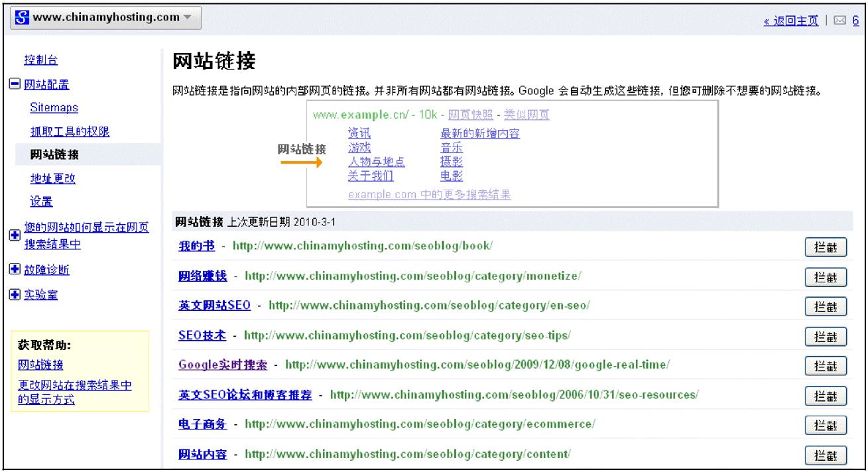The height and width of the screenshot is (472, 868).
Task: Open the 网站配置 sidebar link
Action: coord(46,84)
